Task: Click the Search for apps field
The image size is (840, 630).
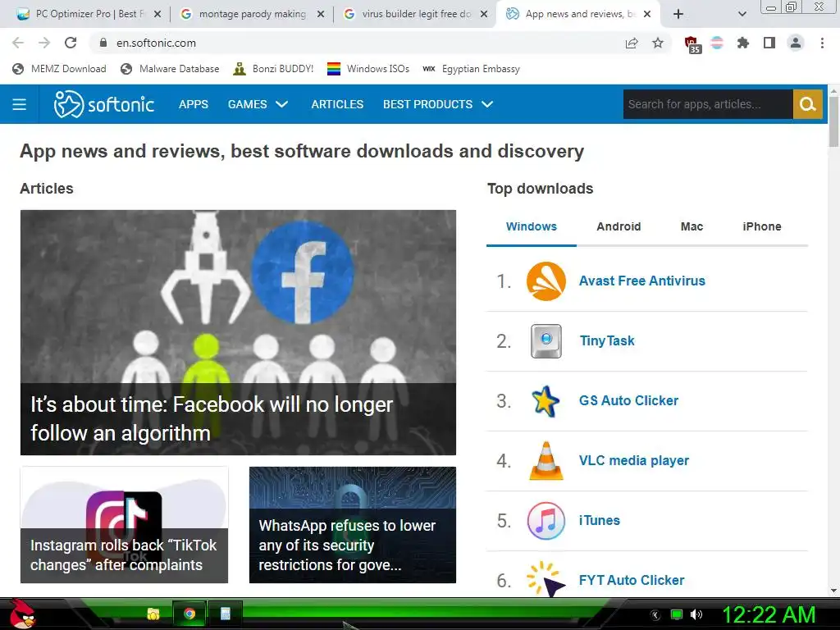Action: tap(708, 104)
